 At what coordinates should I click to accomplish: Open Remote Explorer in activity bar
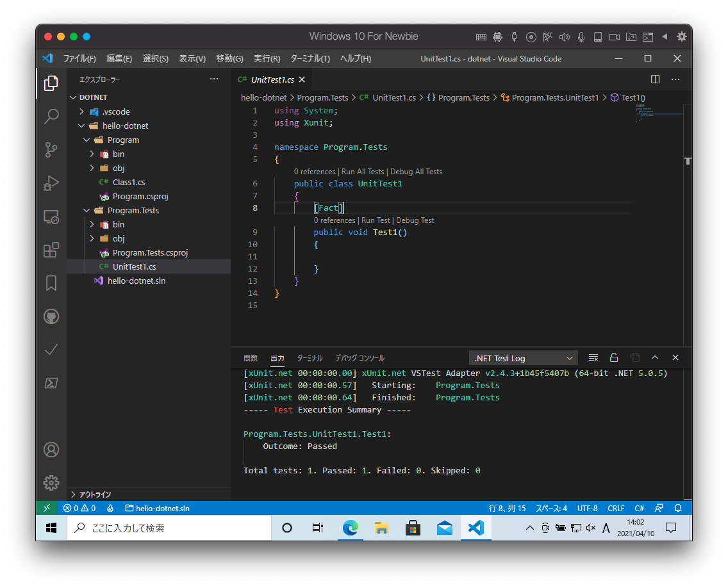click(51, 216)
